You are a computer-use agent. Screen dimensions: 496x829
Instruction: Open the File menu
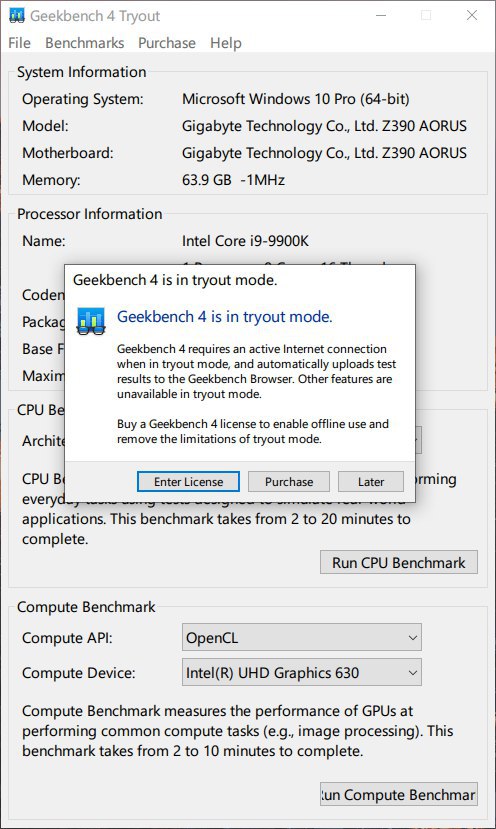click(20, 43)
